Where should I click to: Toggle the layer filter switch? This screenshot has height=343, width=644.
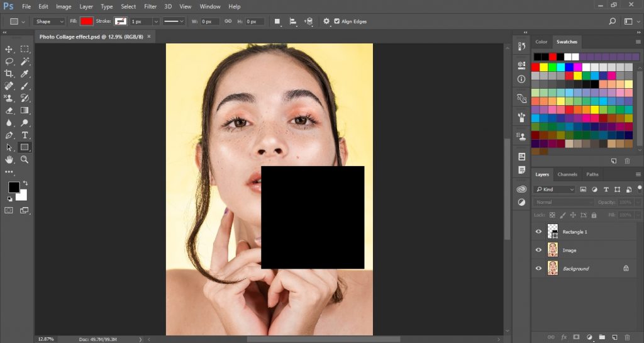(x=640, y=189)
